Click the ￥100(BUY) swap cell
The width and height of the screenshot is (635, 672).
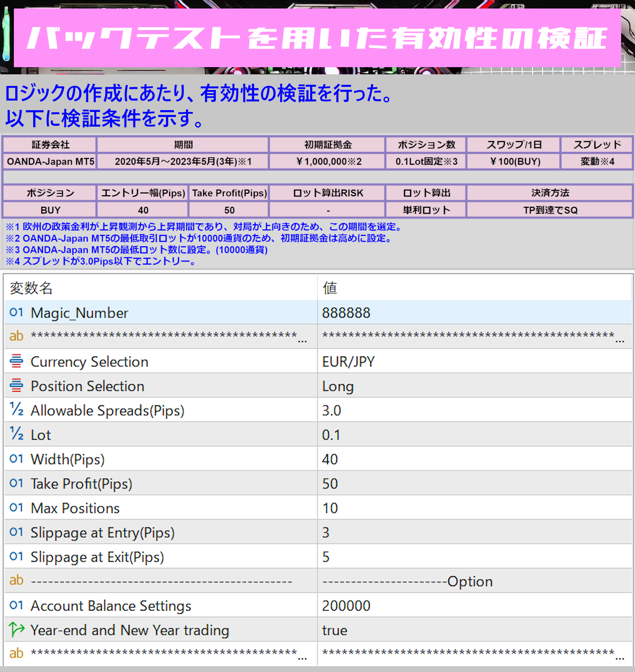[x=514, y=161]
